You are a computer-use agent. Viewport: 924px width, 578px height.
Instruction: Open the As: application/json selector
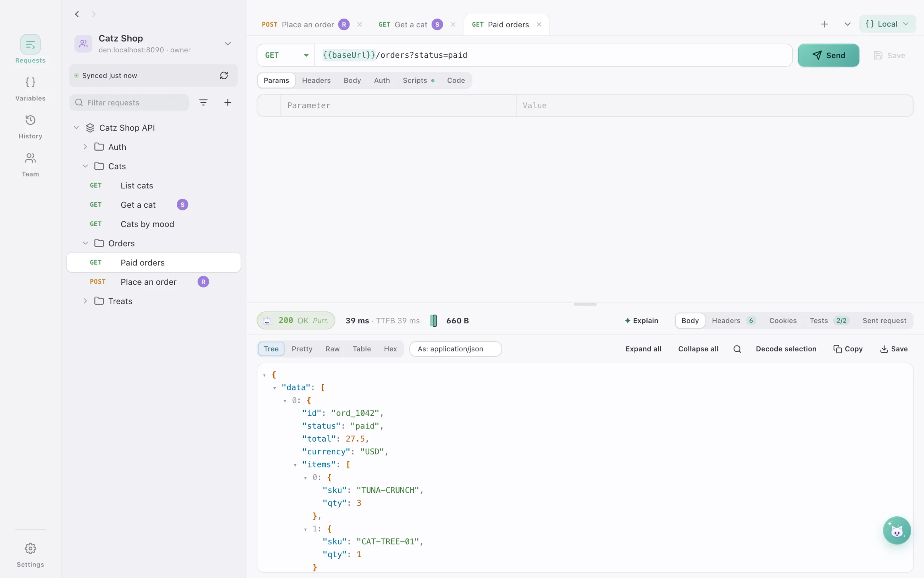[x=455, y=349]
